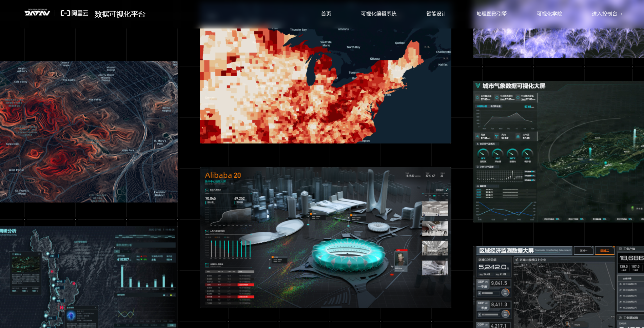Open the 智能设计 menu item

click(436, 14)
